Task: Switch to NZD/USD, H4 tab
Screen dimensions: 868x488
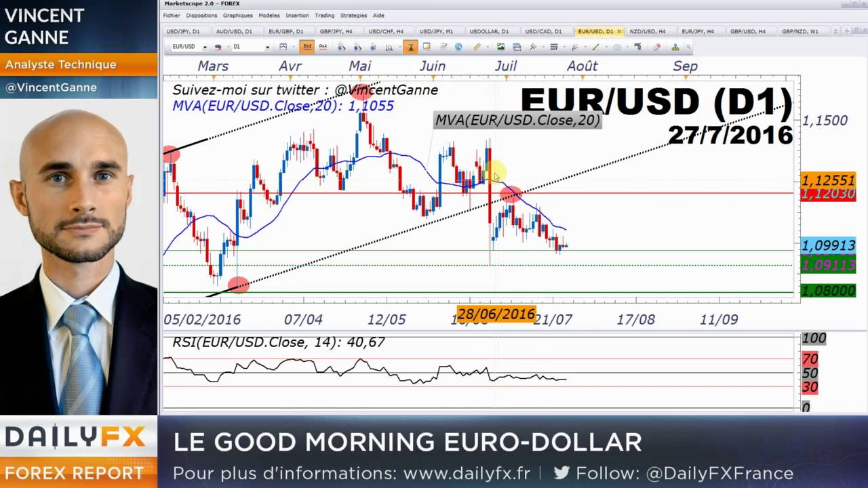Action: click(648, 31)
